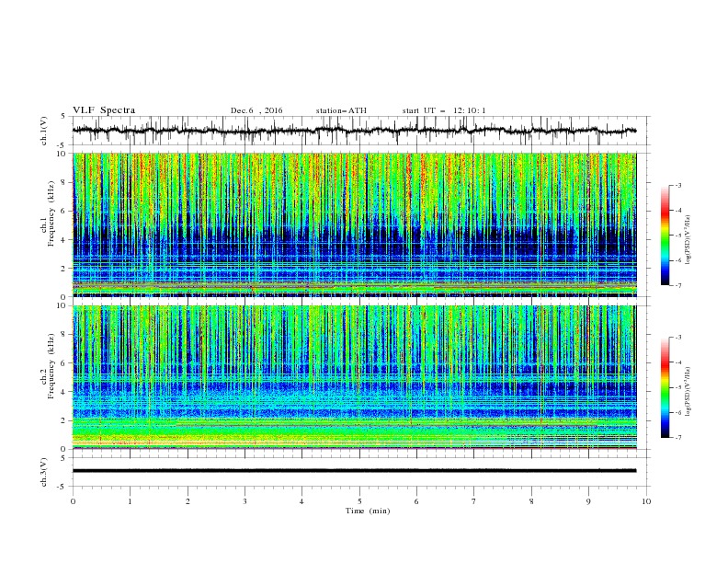
Task: Click the 'start UT = 12:10:1' text
Action: [x=444, y=110]
